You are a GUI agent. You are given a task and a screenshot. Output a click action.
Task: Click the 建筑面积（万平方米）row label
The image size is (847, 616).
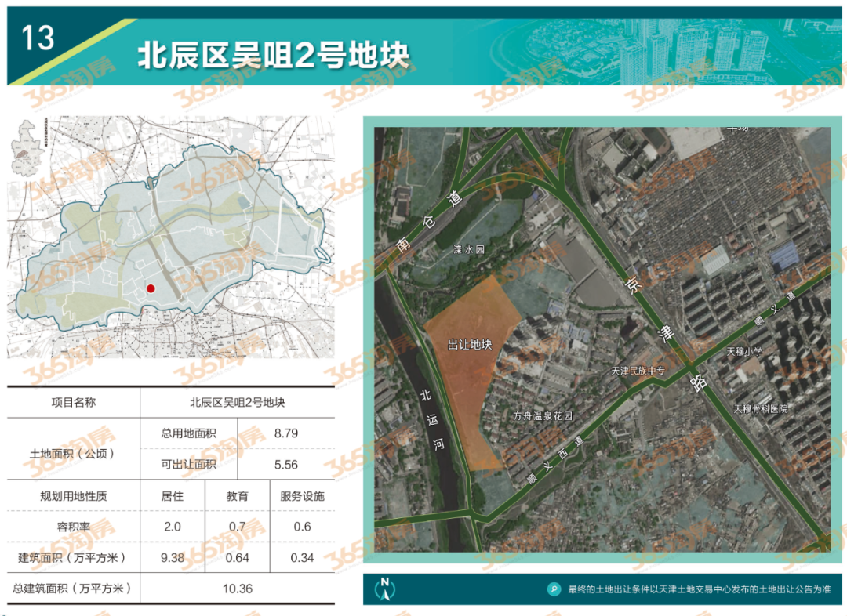point(74,558)
